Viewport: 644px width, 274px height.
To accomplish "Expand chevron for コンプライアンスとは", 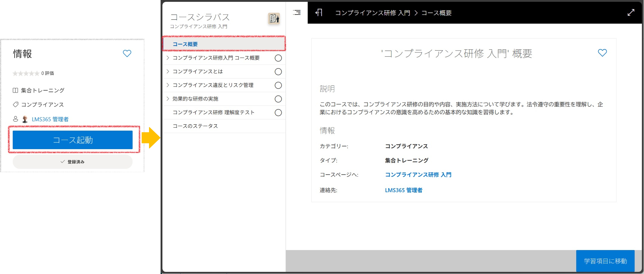I will [168, 71].
